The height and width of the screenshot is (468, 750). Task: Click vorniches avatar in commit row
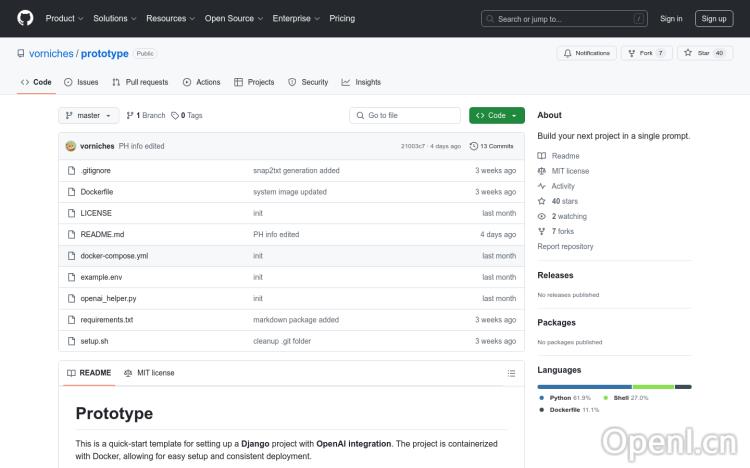[71, 146]
